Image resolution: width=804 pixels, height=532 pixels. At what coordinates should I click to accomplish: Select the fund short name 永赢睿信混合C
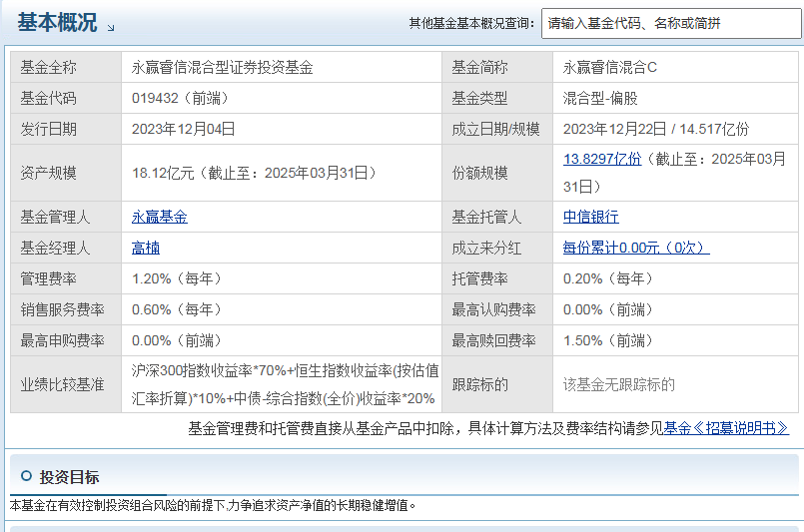pos(609,67)
